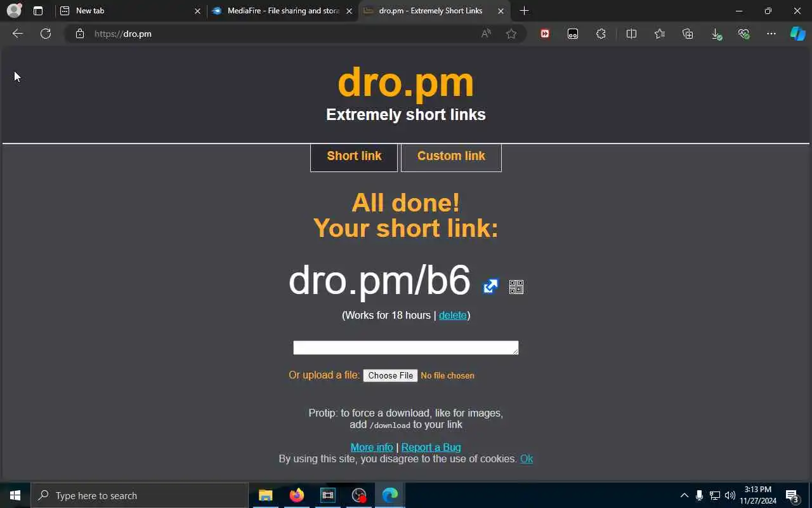Click the dro.pm site title heading
The image size is (812, 508).
[x=406, y=82]
